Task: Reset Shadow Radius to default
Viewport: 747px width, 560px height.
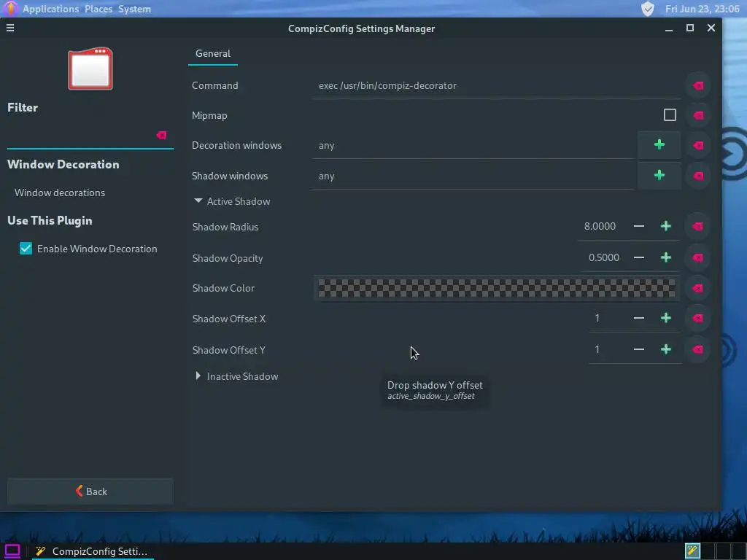Action: coord(697,226)
